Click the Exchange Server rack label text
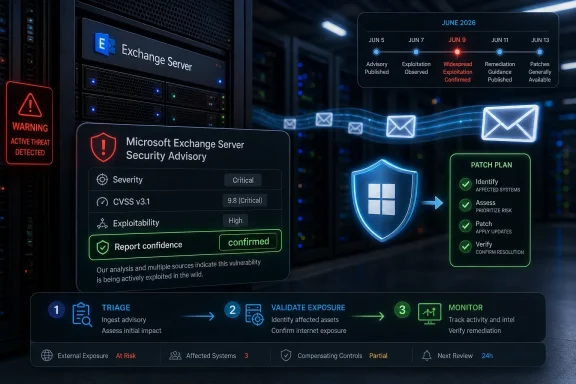The height and width of the screenshot is (384, 576). (x=157, y=58)
